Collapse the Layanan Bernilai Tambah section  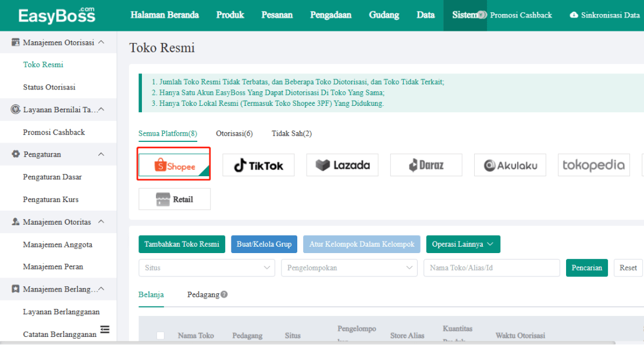coord(101,109)
